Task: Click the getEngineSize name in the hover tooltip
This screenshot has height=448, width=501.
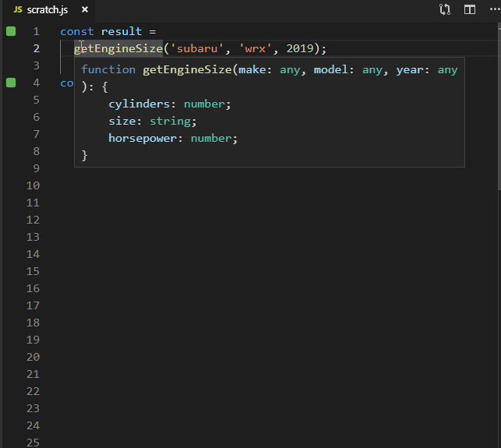Action: pyautogui.click(x=187, y=69)
